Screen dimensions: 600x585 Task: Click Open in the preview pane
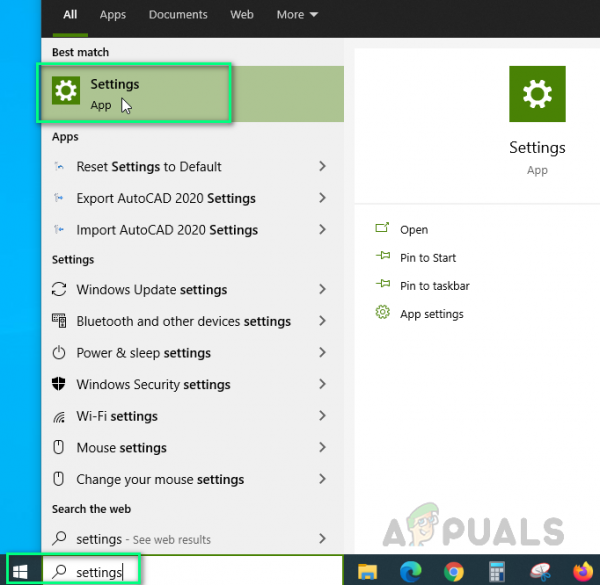pyautogui.click(x=414, y=230)
